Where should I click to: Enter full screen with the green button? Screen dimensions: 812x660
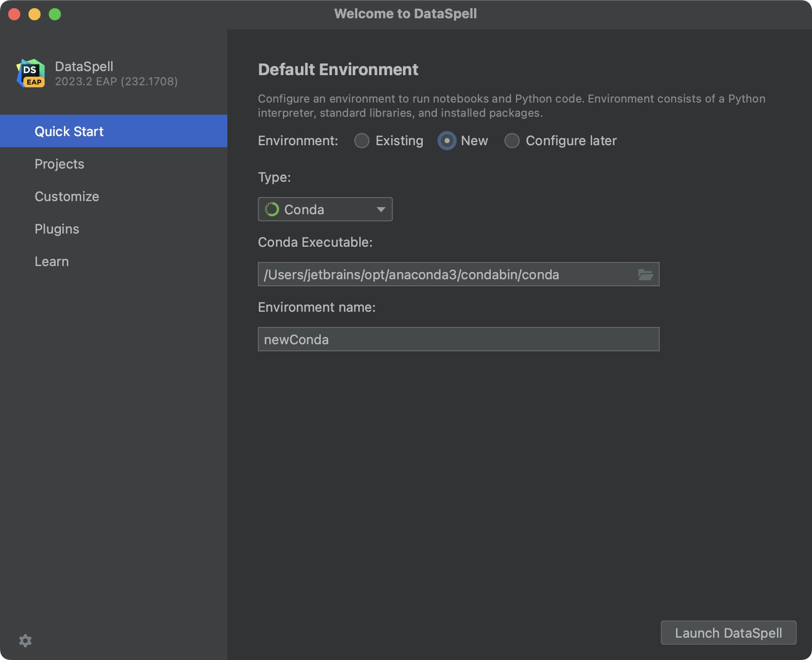click(54, 14)
